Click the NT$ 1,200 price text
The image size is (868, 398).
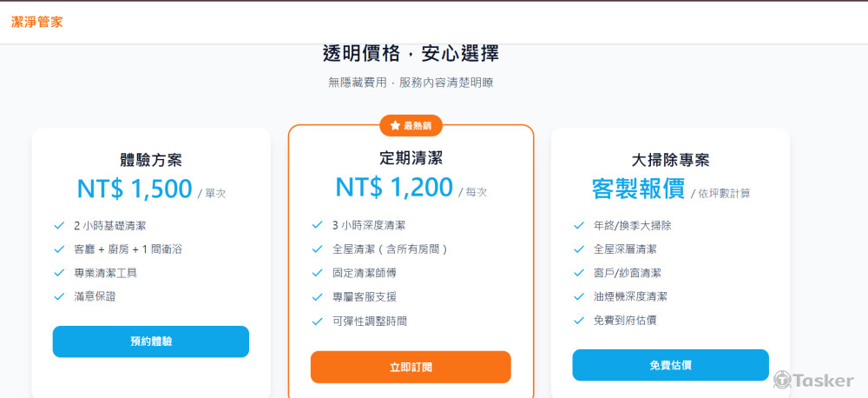coord(394,187)
